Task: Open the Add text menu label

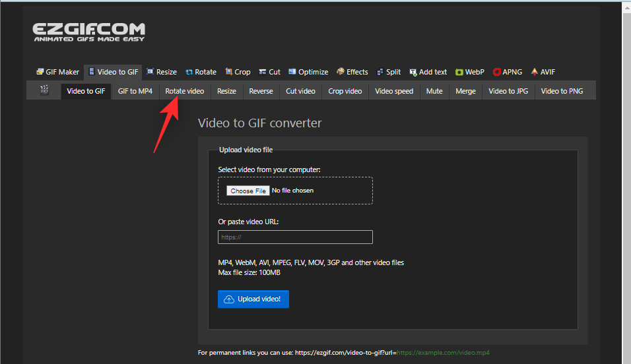Action: click(433, 72)
